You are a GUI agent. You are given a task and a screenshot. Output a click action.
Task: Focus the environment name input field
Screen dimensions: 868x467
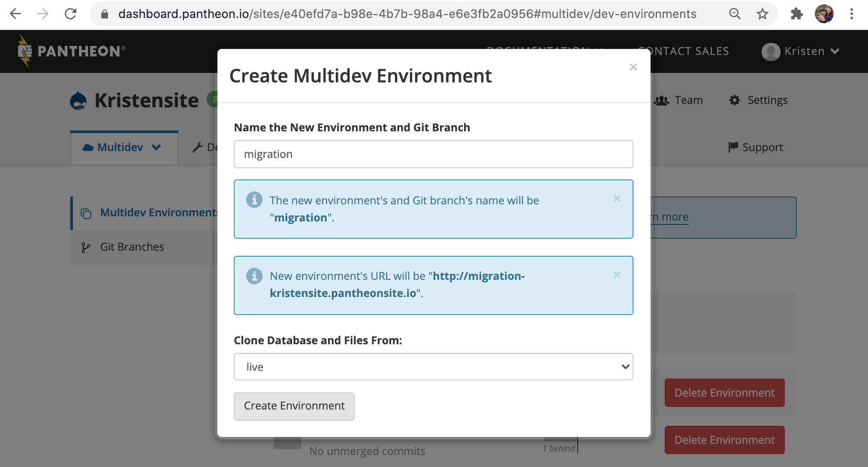433,154
